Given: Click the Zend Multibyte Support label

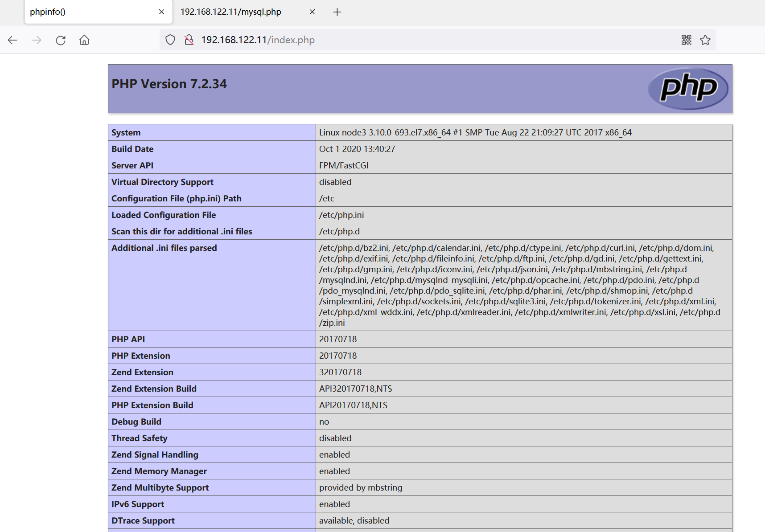Looking at the screenshot, I should tap(160, 487).
